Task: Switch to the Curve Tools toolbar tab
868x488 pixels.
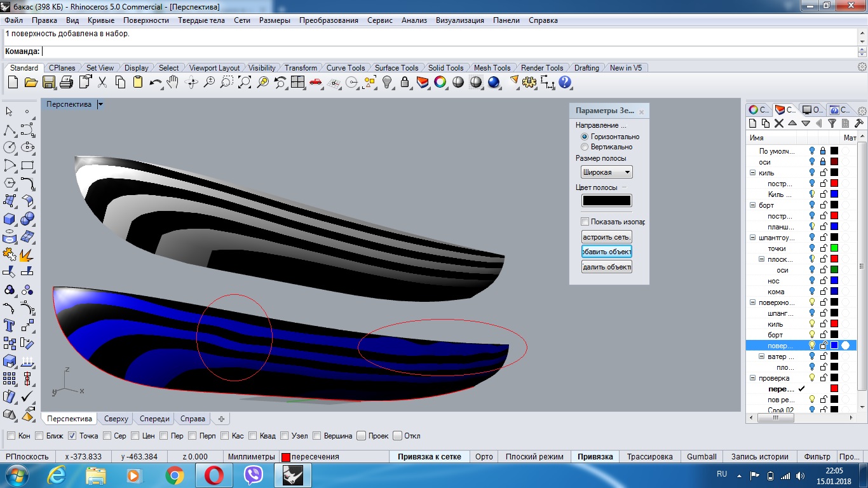Action: tap(346, 68)
